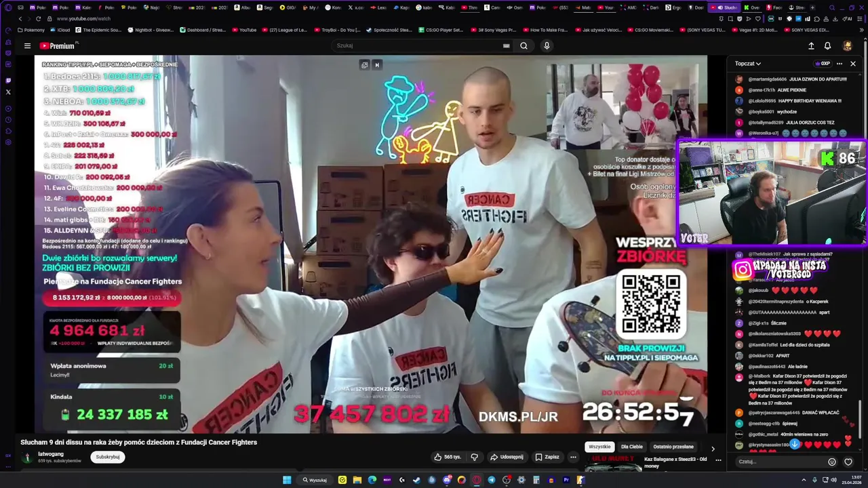Click the browser back arrow
This screenshot has height=488, width=868.
click(20, 19)
